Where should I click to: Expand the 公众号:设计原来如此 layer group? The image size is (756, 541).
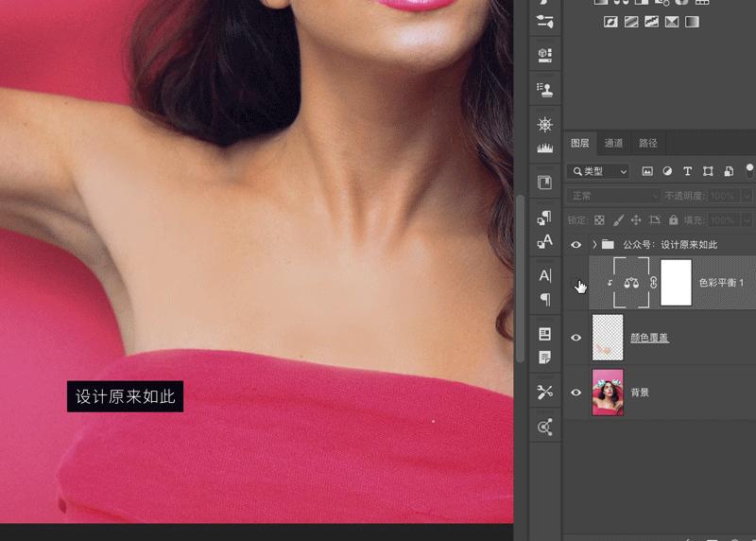click(x=594, y=245)
